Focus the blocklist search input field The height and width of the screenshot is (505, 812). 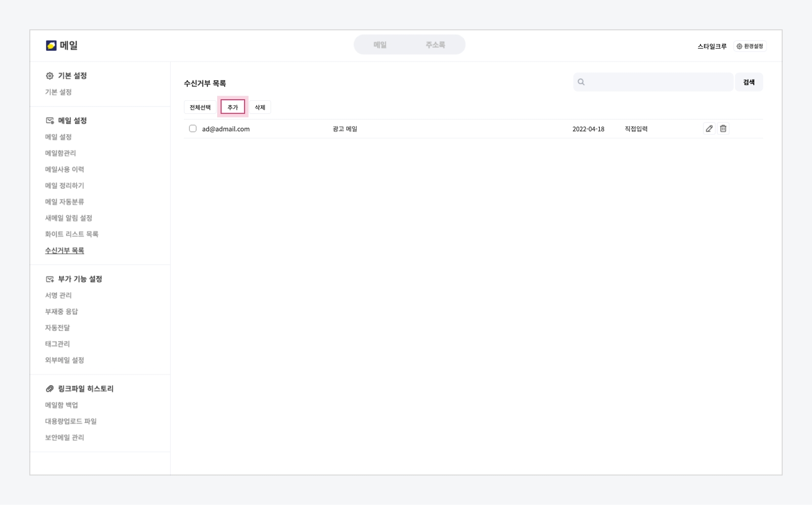[x=658, y=82]
